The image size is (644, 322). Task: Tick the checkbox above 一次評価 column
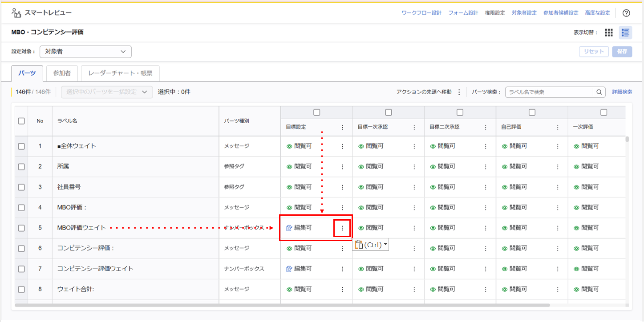[603, 113]
